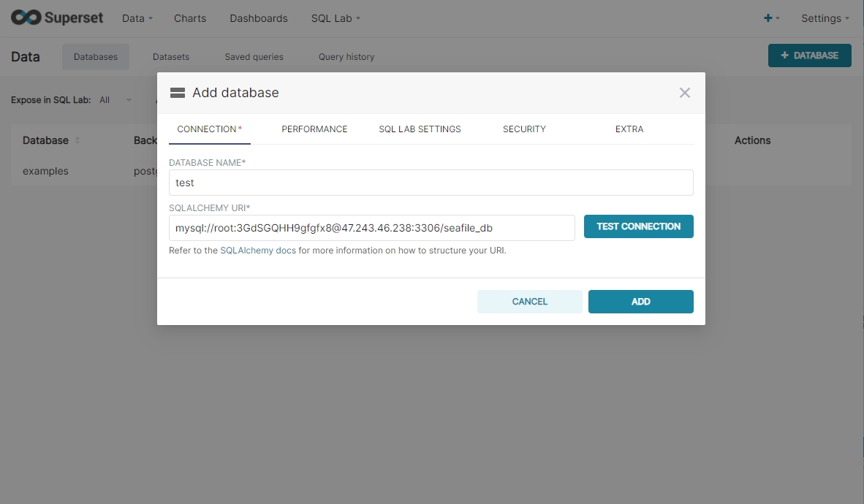
Task: Go to Charts page
Action: tap(190, 18)
